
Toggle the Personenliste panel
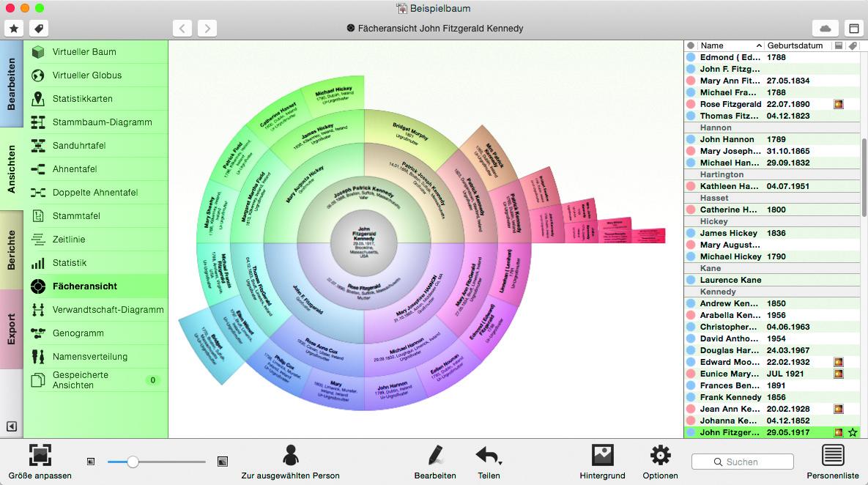pos(833,462)
